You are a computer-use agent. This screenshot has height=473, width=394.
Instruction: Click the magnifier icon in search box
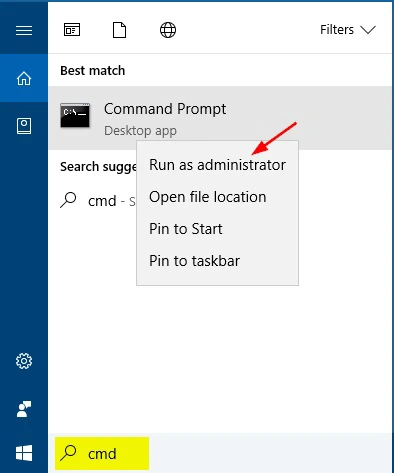coord(68,453)
